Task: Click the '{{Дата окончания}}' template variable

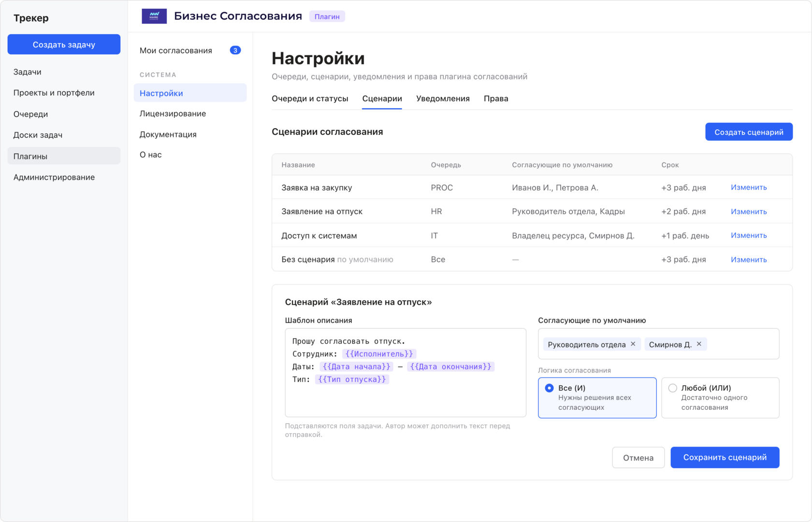Action: point(450,366)
